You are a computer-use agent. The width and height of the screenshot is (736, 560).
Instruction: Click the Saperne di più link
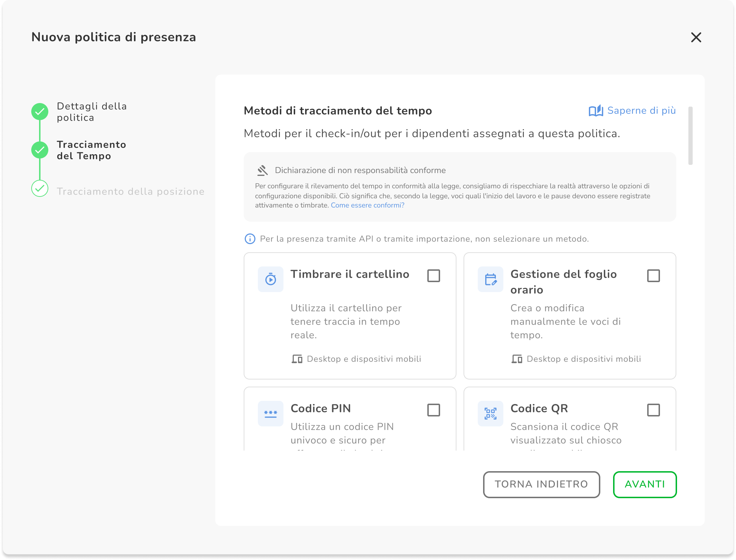coord(641,111)
